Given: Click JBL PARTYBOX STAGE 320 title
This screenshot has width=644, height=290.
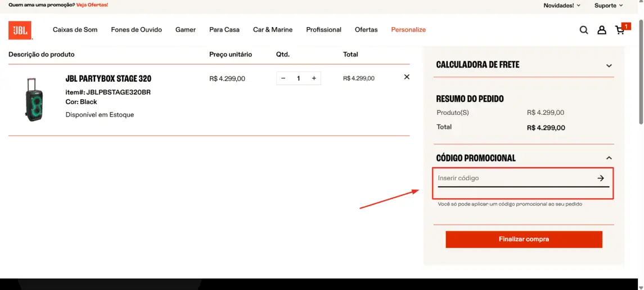Looking at the screenshot, I should [x=109, y=79].
